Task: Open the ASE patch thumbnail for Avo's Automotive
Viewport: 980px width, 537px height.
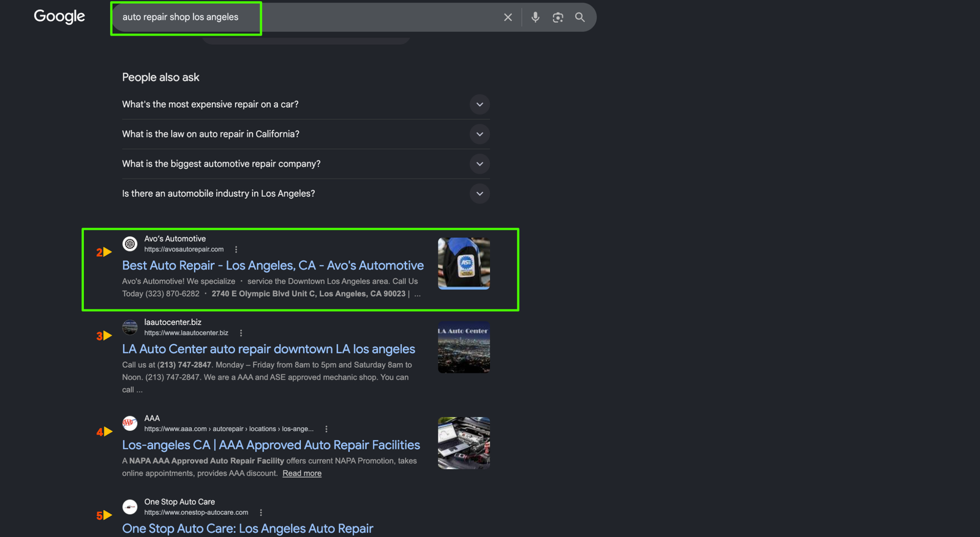Action: [464, 264]
